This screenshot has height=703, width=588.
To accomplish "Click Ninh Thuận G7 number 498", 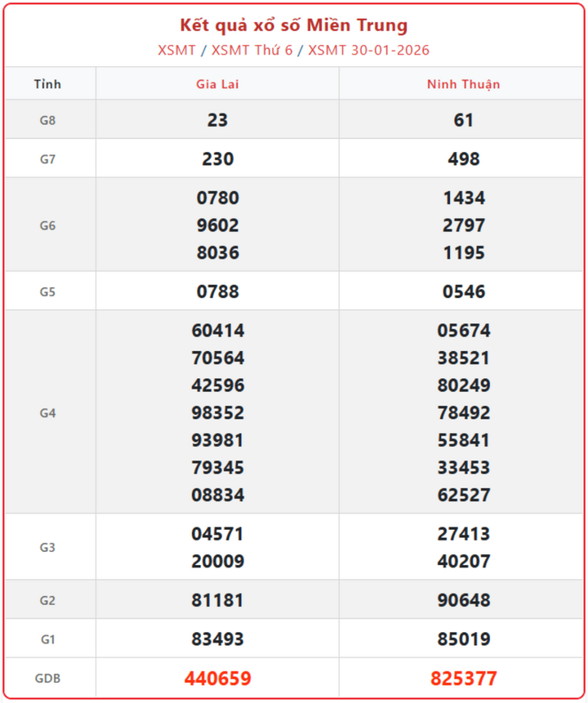I will (463, 159).
